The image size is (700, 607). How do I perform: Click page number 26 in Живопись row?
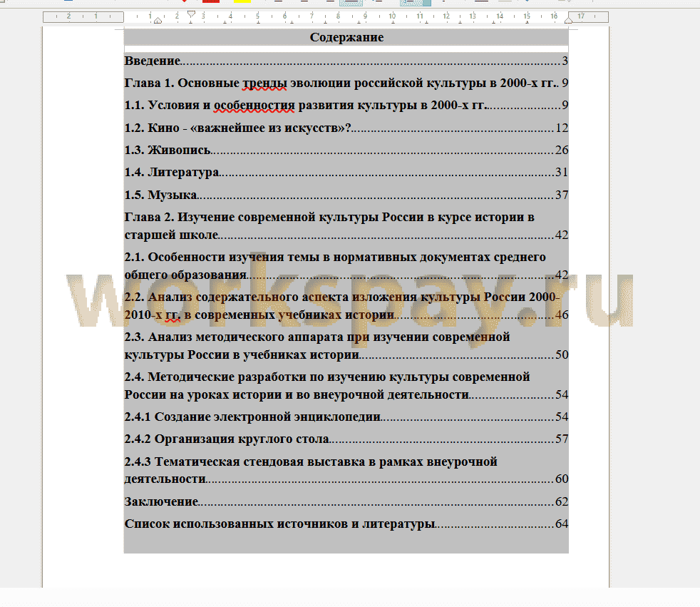pyautogui.click(x=562, y=150)
